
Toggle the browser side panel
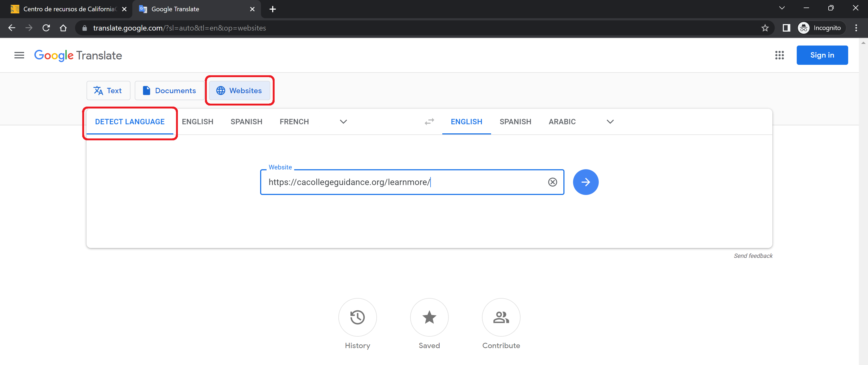pos(786,28)
